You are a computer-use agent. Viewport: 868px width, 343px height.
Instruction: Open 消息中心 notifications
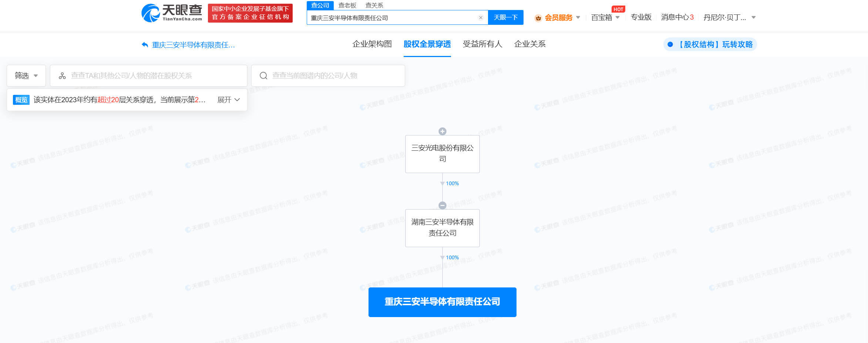tap(677, 17)
